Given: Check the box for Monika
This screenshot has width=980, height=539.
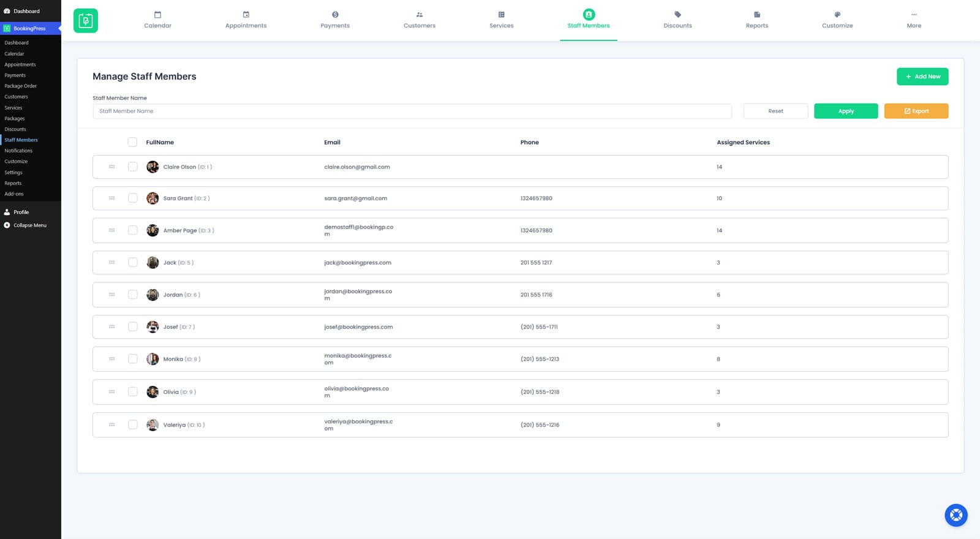Looking at the screenshot, I should click(x=132, y=359).
